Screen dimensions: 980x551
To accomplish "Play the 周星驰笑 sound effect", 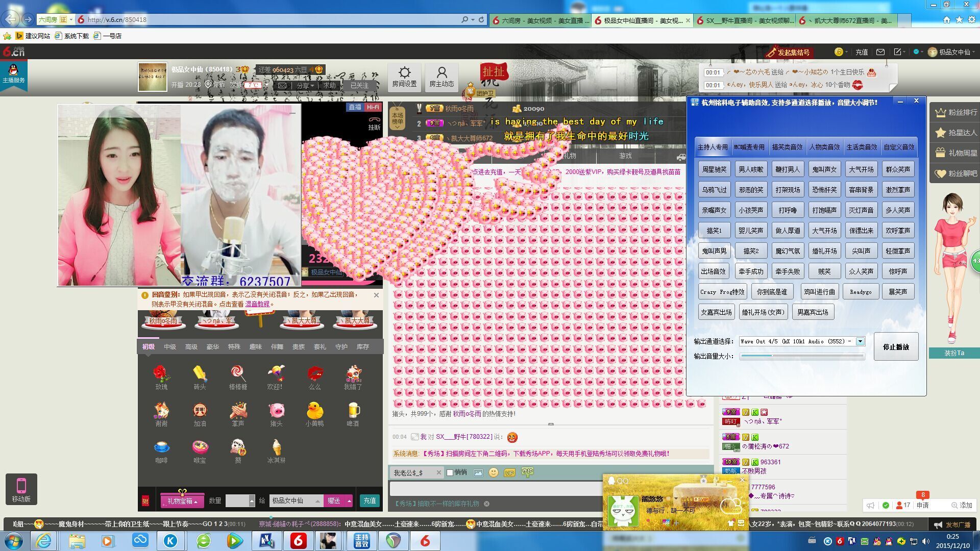I will [714, 169].
